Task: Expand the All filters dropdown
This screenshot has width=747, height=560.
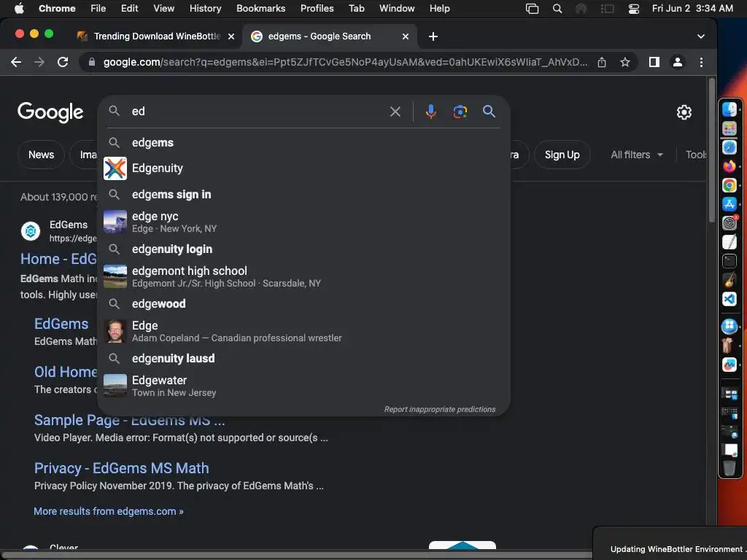Action: click(636, 155)
